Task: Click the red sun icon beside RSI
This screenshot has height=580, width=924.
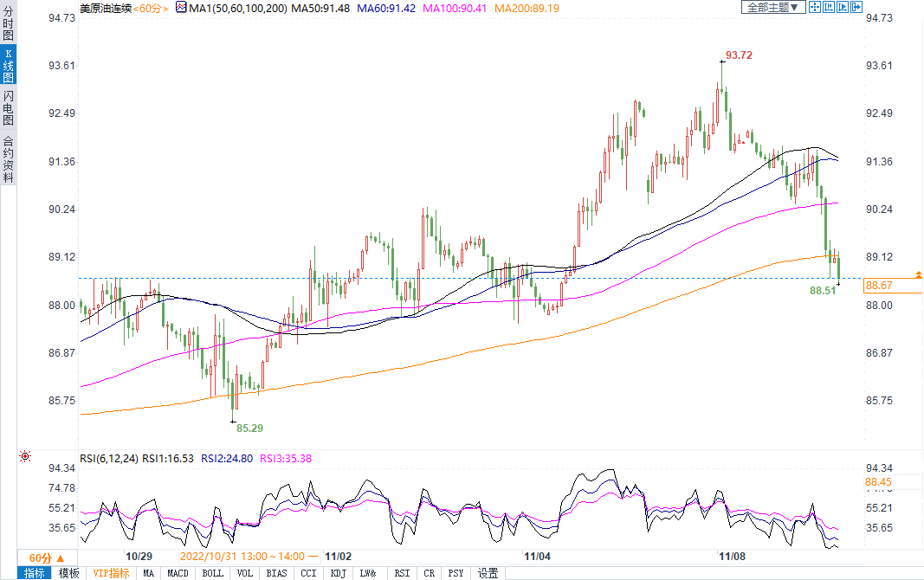Action: pyautogui.click(x=25, y=456)
